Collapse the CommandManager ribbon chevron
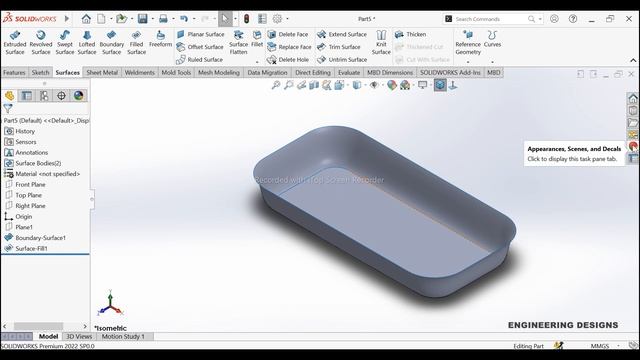 pyautogui.click(x=633, y=60)
